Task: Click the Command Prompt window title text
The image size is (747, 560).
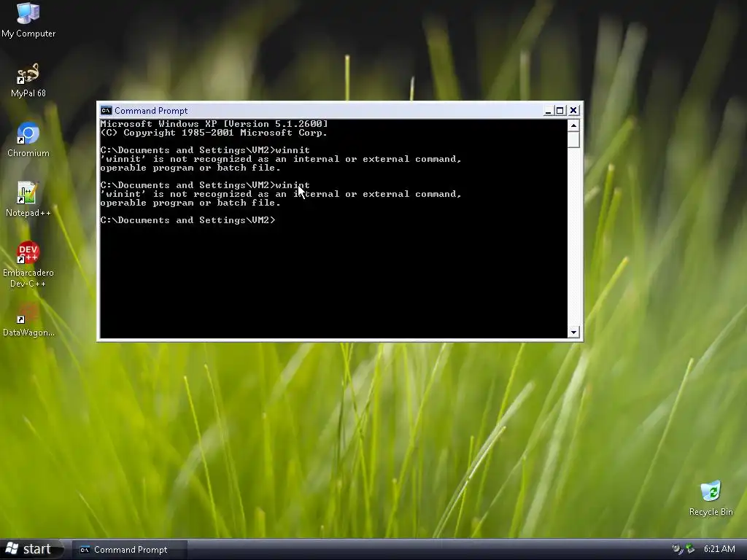Action: pos(151,111)
